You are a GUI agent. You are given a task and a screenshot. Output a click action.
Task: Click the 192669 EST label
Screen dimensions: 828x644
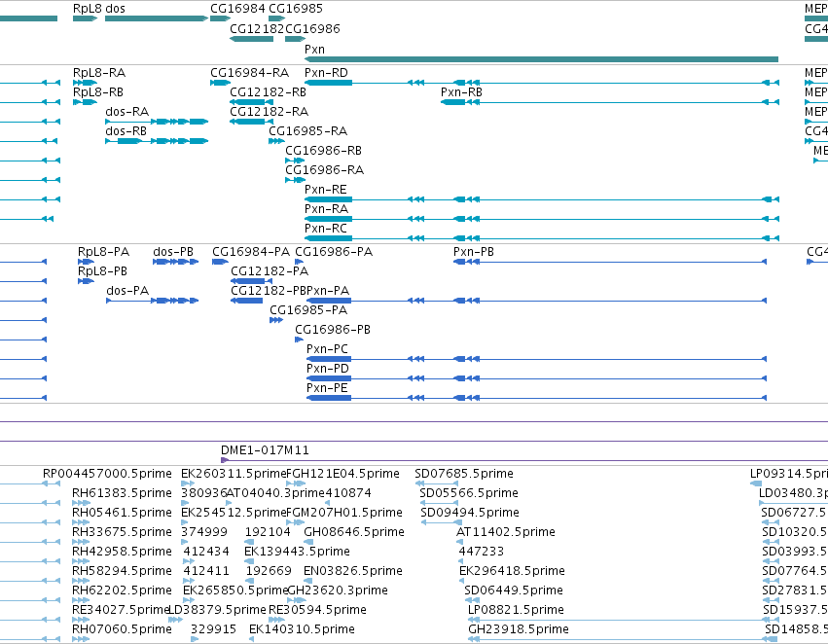tap(269, 571)
